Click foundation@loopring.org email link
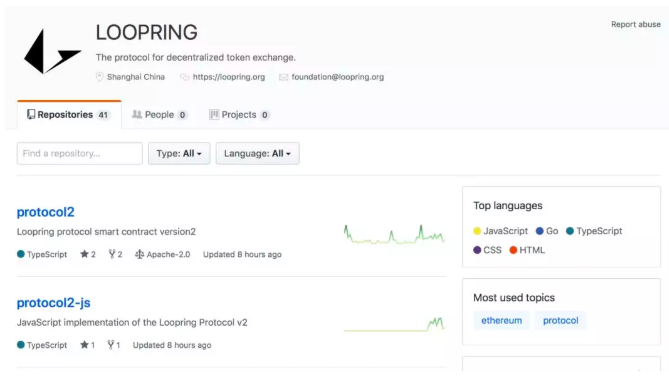The width and height of the screenshot is (669, 380). [337, 77]
